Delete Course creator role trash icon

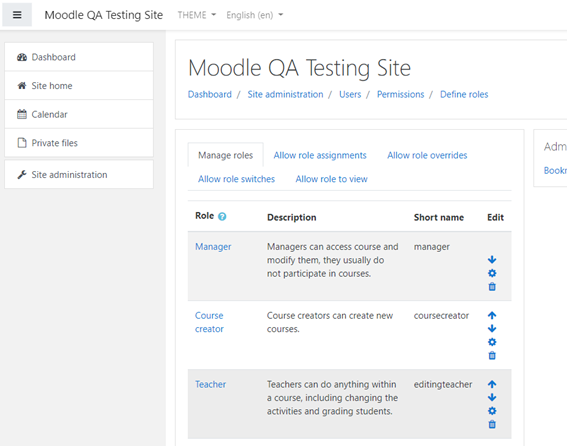click(492, 356)
